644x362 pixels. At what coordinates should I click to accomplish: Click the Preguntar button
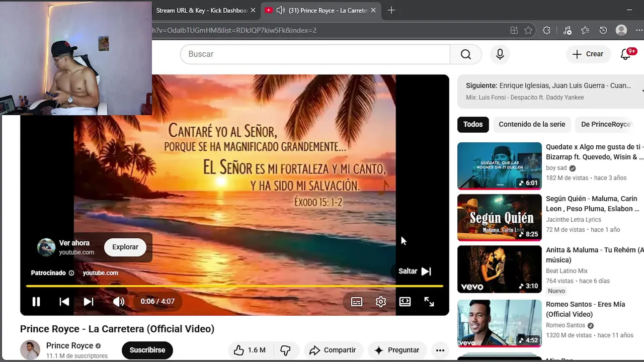pos(397,350)
